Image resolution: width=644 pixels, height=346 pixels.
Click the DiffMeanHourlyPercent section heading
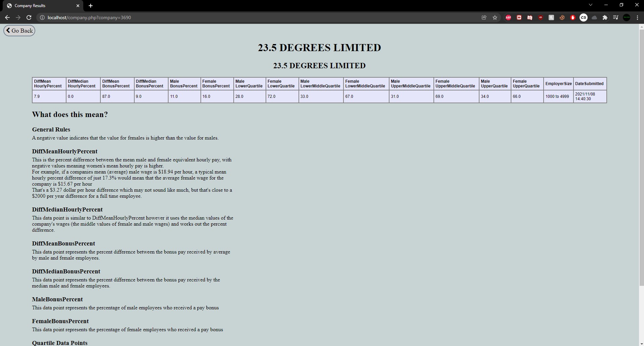(x=65, y=151)
